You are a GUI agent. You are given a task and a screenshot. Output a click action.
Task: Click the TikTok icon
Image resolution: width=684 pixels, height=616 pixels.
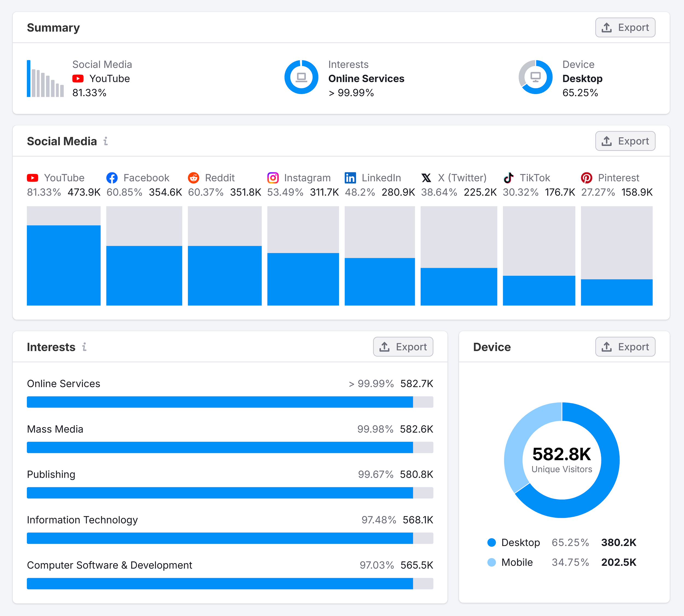click(509, 178)
